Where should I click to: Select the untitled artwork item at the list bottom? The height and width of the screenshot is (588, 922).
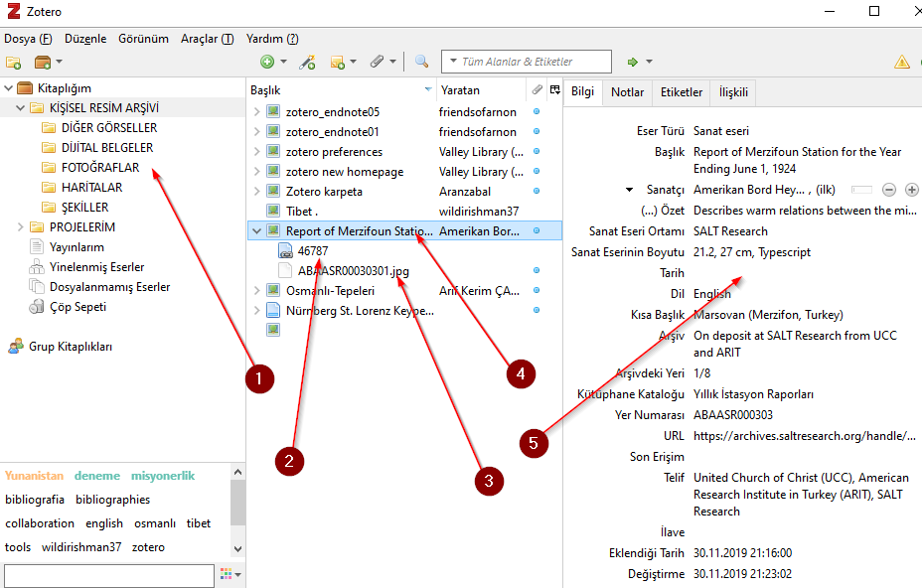pyautogui.click(x=273, y=330)
